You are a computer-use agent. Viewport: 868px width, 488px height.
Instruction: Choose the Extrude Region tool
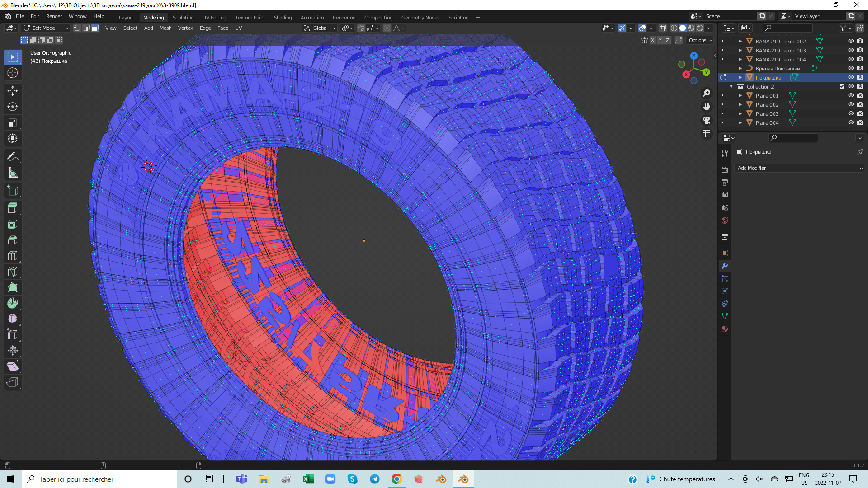coord(13,208)
